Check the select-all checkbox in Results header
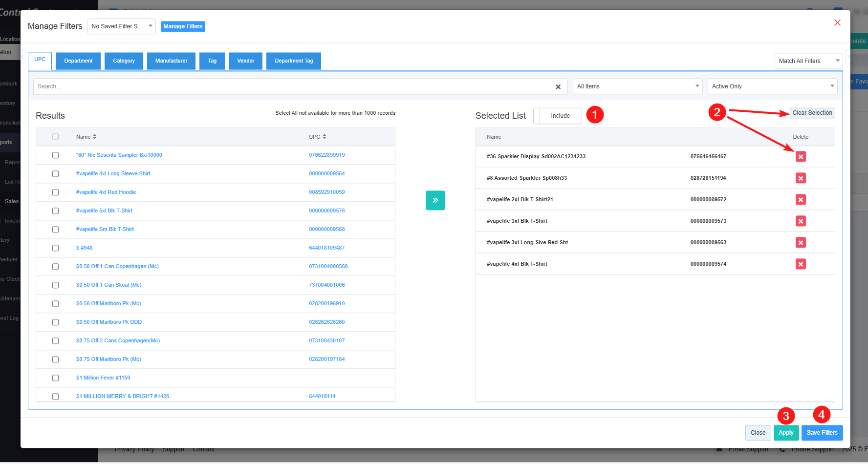 55,137
